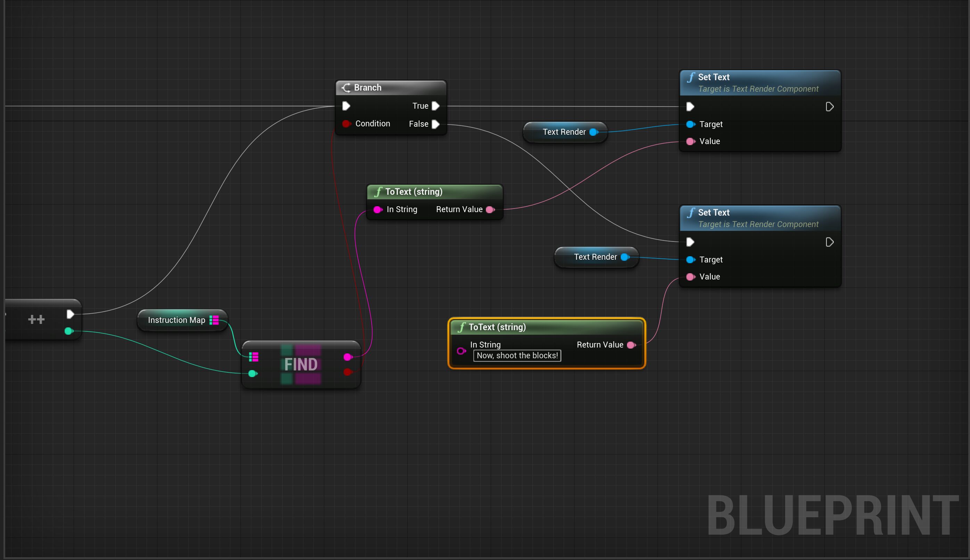Image resolution: width=970 pixels, height=560 pixels.
Task: Click the Instruction Map variable's map pin
Action: (x=214, y=320)
